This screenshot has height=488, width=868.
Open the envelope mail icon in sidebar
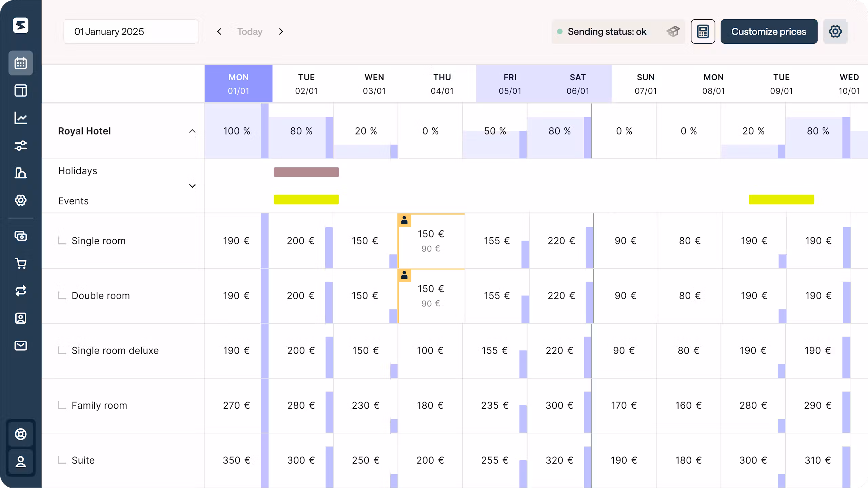[21, 346]
